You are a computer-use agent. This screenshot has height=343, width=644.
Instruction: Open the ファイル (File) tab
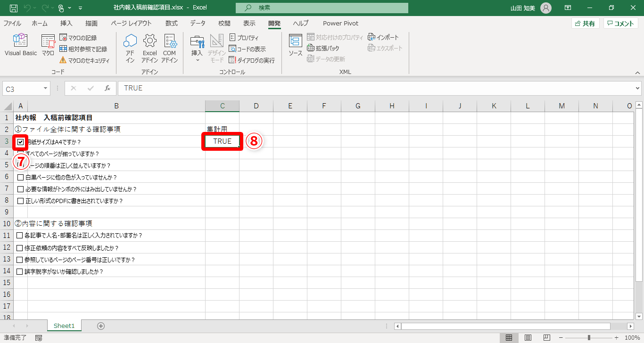pos(12,23)
